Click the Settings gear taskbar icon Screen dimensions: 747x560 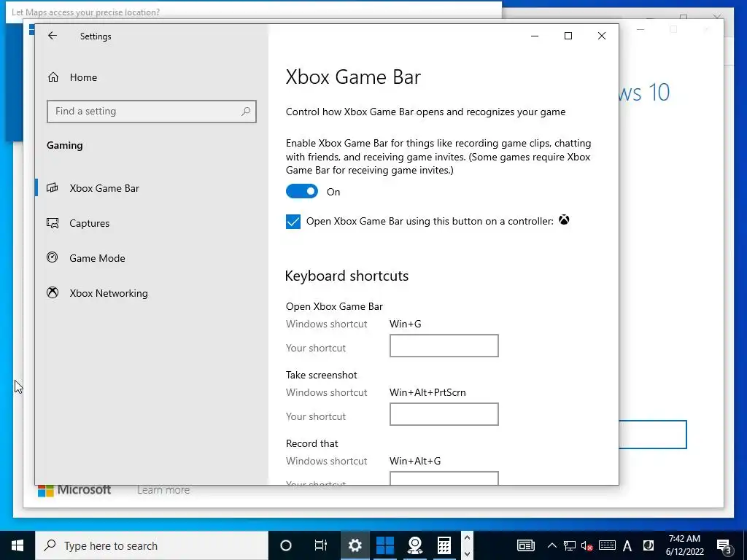point(355,545)
